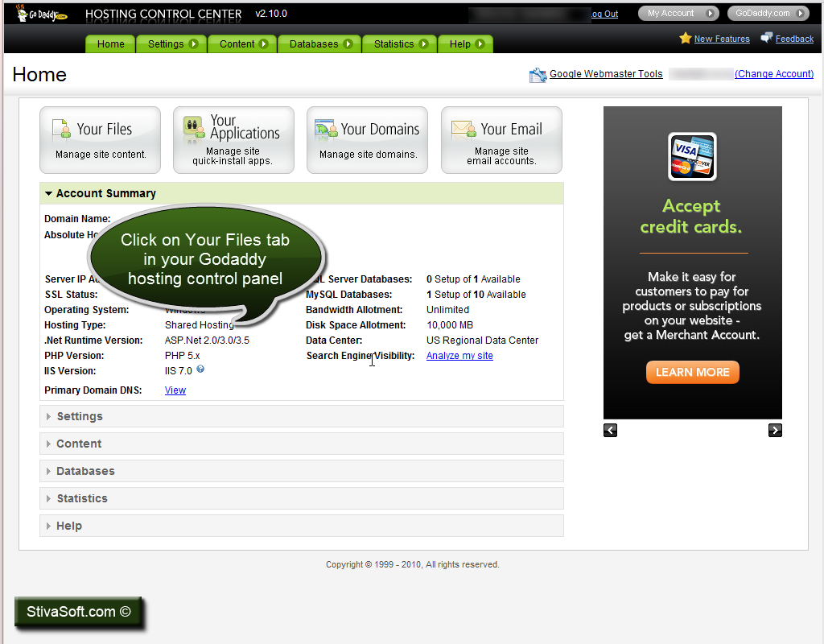Click the 'Home' page heading

pos(39,75)
